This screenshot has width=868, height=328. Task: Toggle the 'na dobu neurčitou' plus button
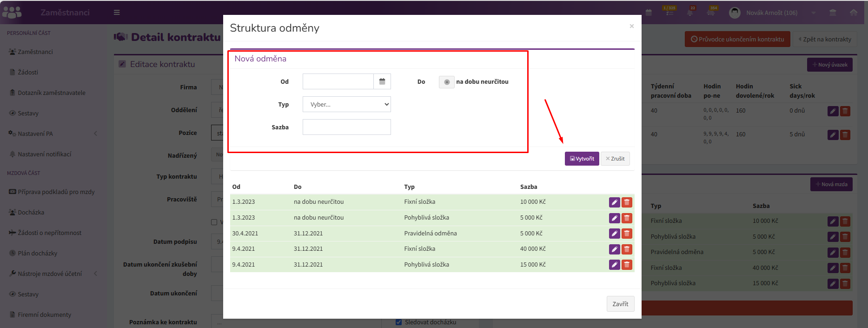(x=447, y=82)
